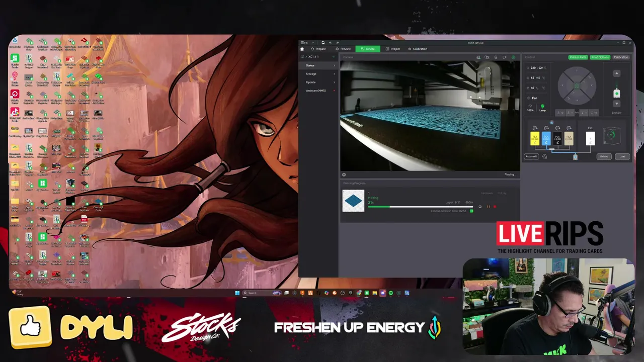Move axis with the -Y pad segment

tap(577, 100)
